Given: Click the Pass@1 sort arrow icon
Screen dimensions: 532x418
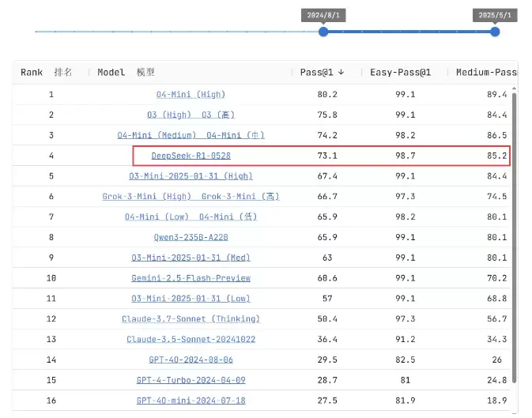Looking at the screenshot, I should point(341,73).
